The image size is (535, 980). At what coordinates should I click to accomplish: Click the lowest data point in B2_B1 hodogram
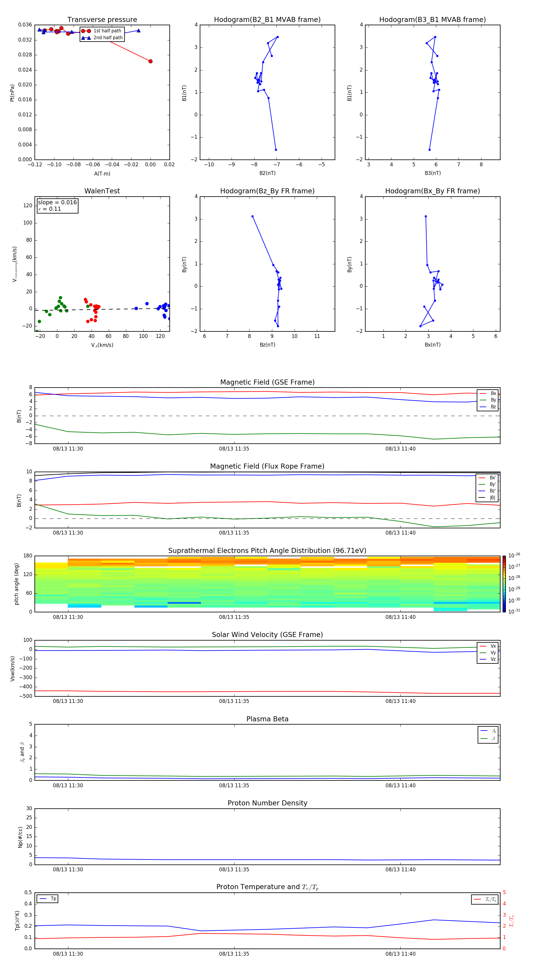pos(276,150)
